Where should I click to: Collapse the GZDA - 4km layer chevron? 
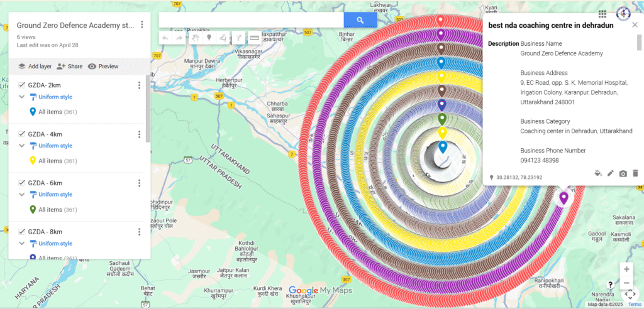[x=22, y=146]
